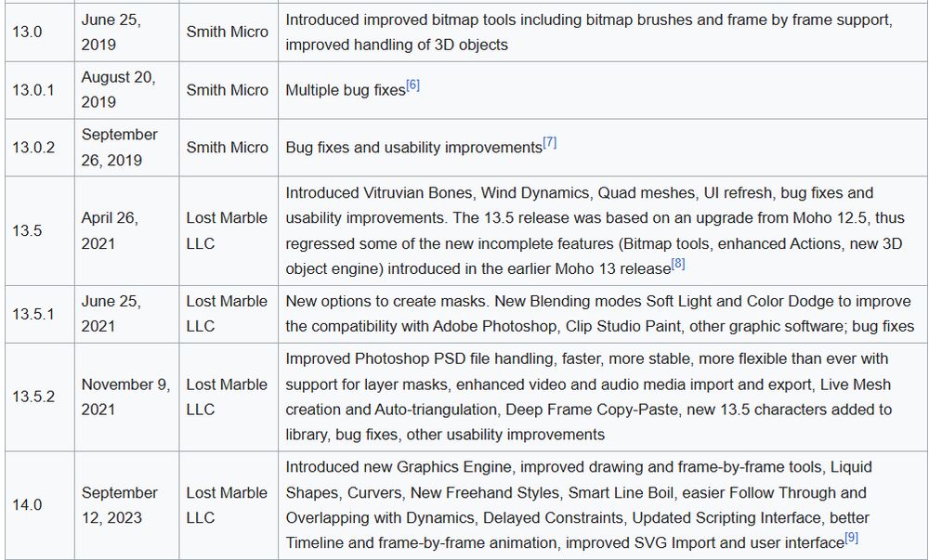Click the version cell "13.0.2"
The height and width of the screenshot is (560, 929).
(33, 148)
